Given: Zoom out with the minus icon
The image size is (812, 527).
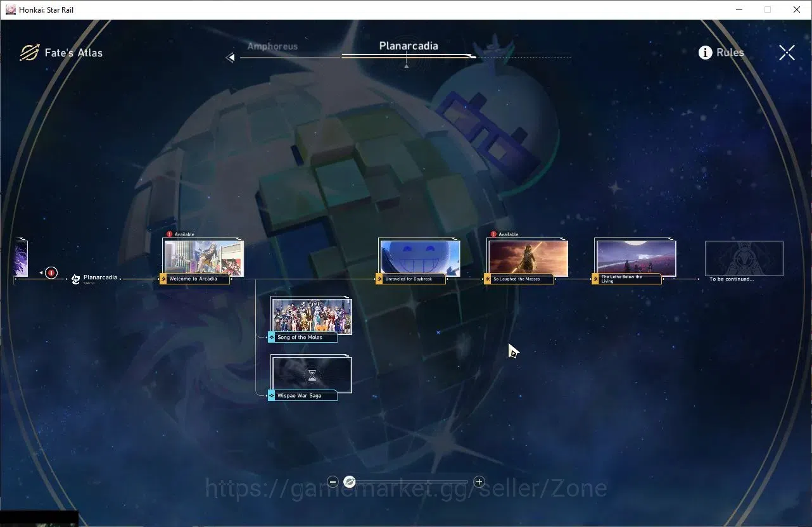Looking at the screenshot, I should 333,482.
